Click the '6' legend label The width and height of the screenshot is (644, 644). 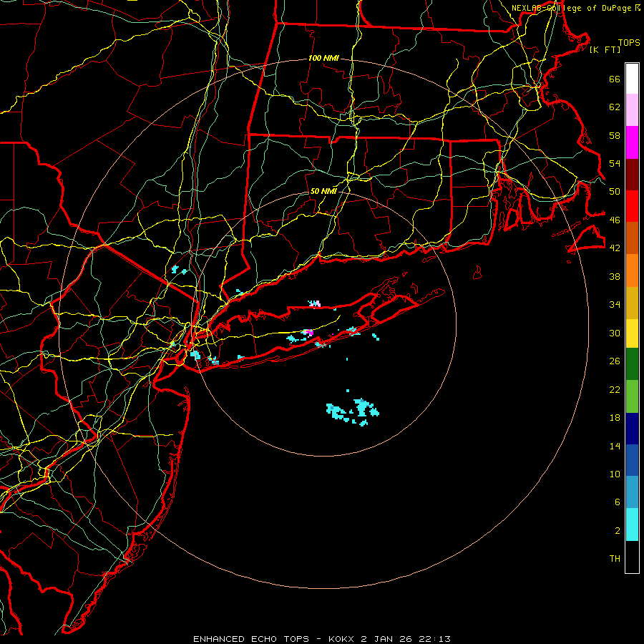pos(618,502)
